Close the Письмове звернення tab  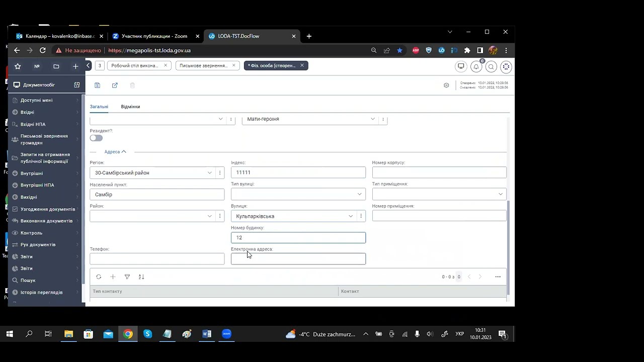pyautogui.click(x=233, y=65)
